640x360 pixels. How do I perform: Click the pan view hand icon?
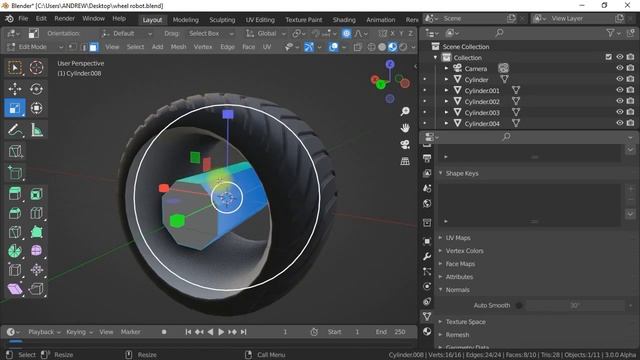point(405,128)
